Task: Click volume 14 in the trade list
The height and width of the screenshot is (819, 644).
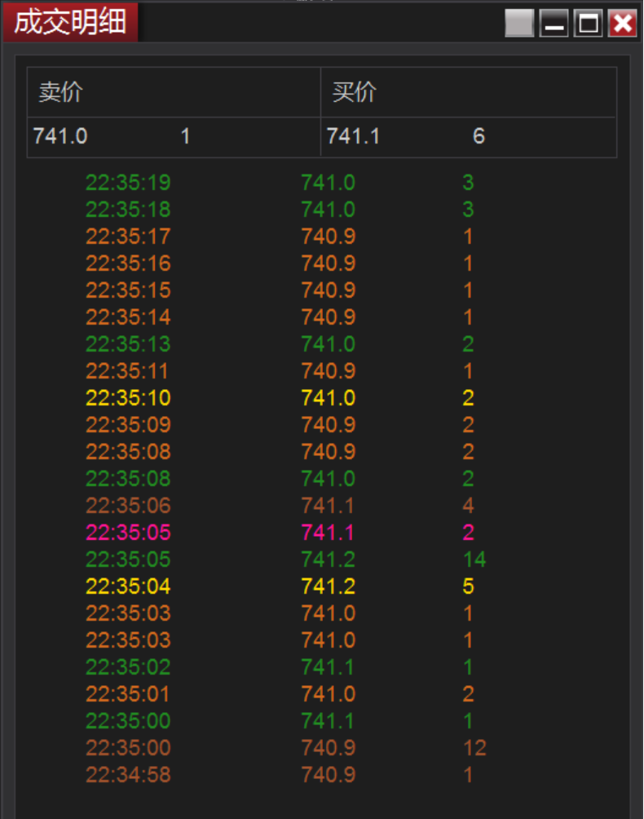Action: [x=474, y=560]
